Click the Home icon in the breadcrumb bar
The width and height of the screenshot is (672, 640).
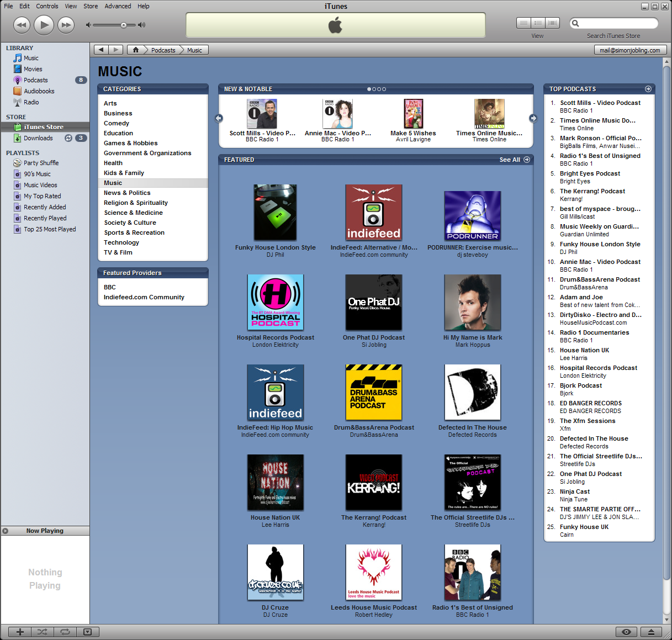[136, 50]
